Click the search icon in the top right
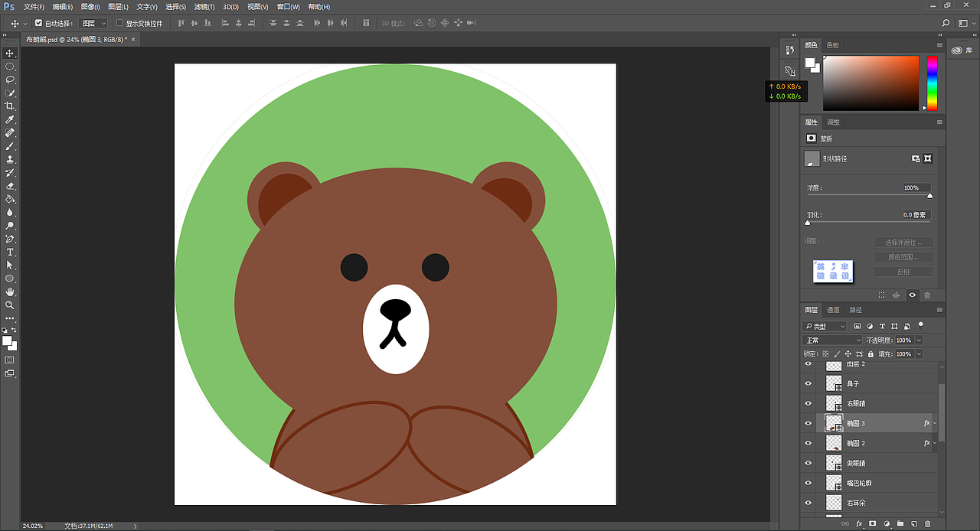 click(x=946, y=23)
